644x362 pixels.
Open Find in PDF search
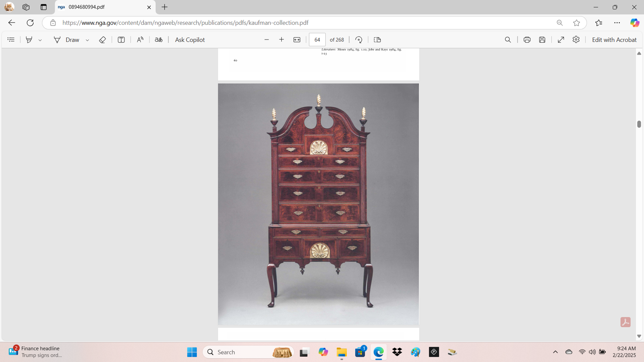coord(508,40)
